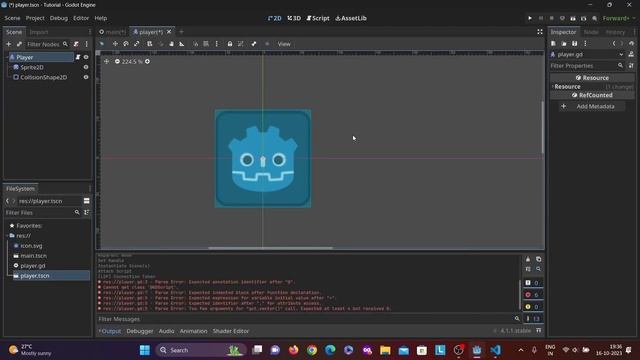Toggle warning messages filter in Output

point(533,307)
